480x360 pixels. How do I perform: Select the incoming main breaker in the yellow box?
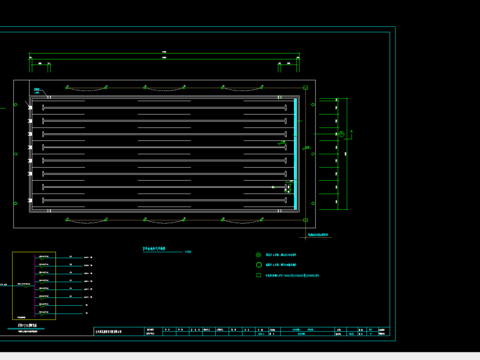[x=25, y=285]
